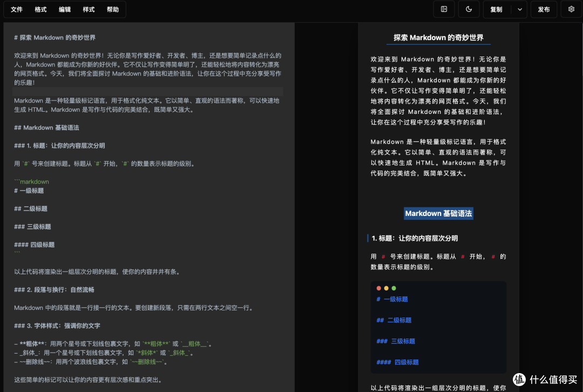Click the green dot in code block
This screenshot has height=392, width=583.
pyautogui.click(x=394, y=288)
